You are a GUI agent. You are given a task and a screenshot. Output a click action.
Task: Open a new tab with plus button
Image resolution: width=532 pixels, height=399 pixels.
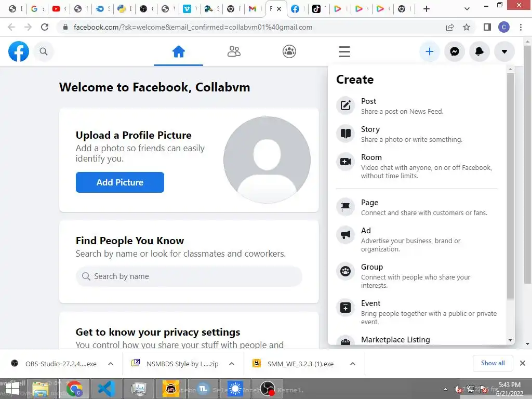427,9
